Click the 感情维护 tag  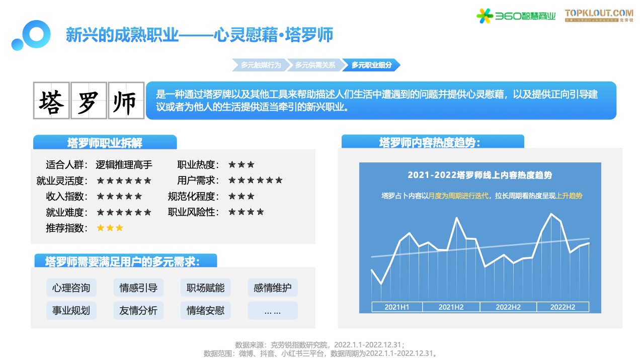click(273, 288)
